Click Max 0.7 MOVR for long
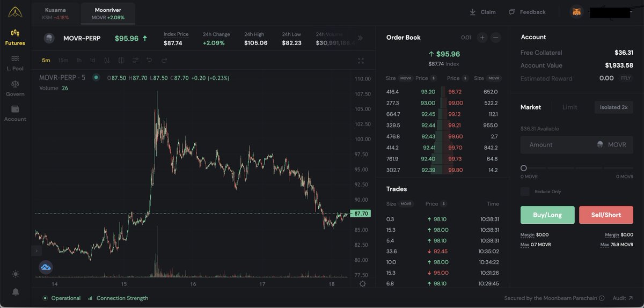The height and width of the screenshot is (308, 644). (x=536, y=245)
